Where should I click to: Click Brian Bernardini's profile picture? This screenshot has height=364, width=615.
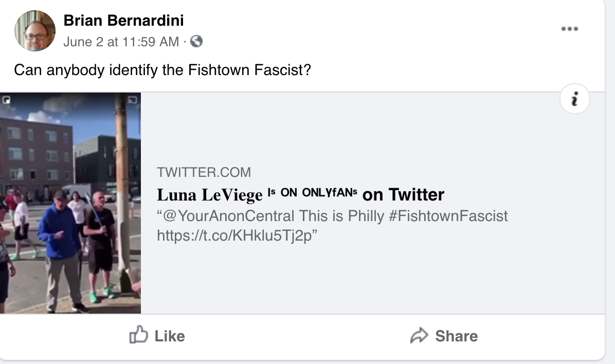(35, 30)
